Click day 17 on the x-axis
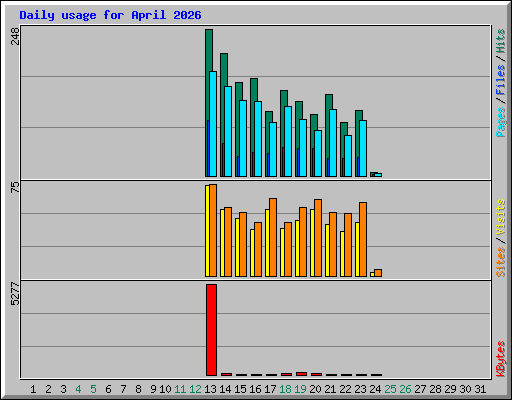The image size is (512, 400). [x=270, y=389]
